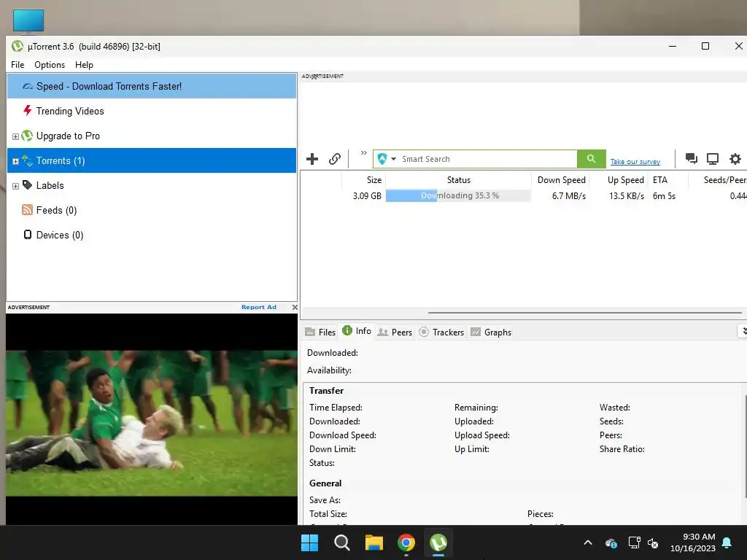747x560 pixels.
Task: Click the remote monitor icon in toolbar
Action: point(713,158)
